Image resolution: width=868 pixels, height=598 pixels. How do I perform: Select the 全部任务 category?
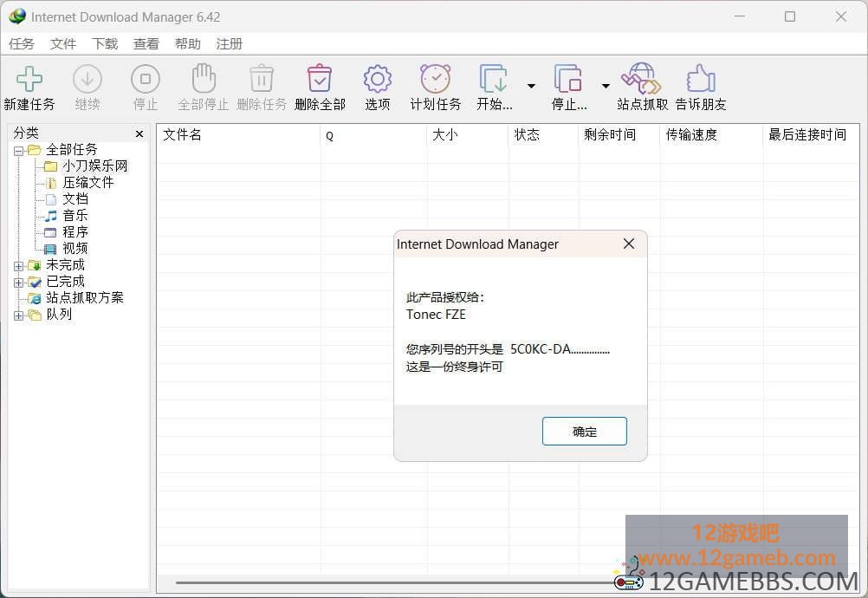click(x=71, y=149)
